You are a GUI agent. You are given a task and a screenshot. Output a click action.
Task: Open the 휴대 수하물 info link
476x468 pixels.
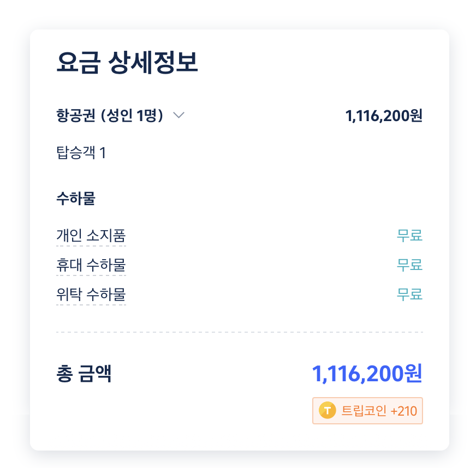point(91,265)
